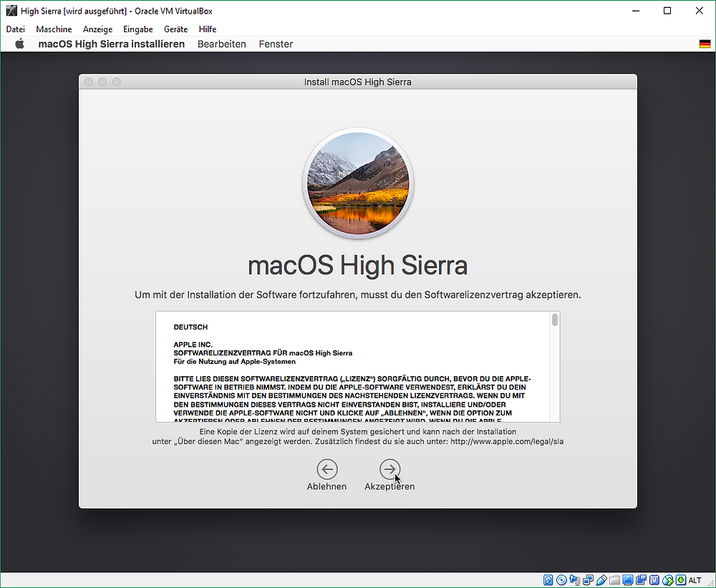716x588 pixels.
Task: Click the hard disk activity status icon
Action: 548,580
